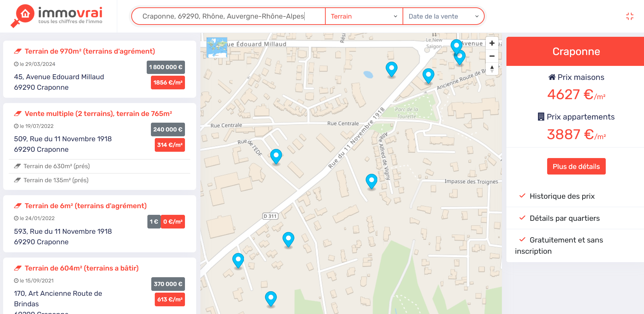
Task: Click the 1 800 000 € price badge
Action: coord(166,67)
